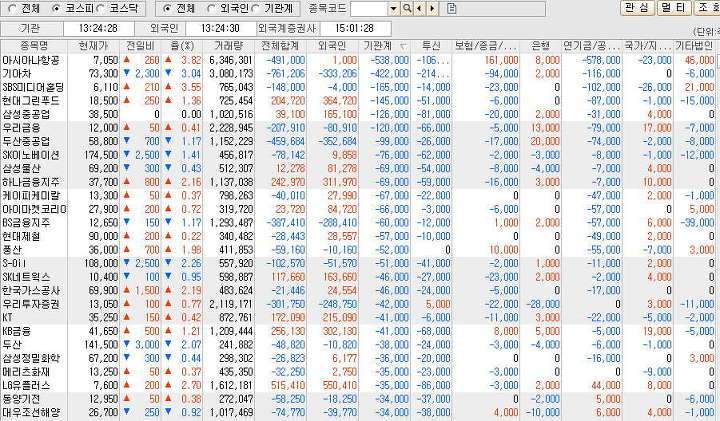The image size is (720, 421).
Task: Click LG유플러스 foreign net value 550,410
Action: coord(340,385)
